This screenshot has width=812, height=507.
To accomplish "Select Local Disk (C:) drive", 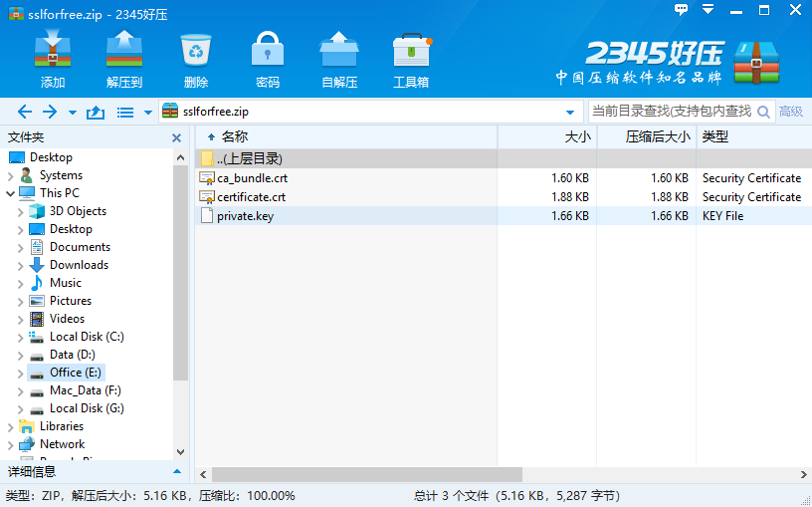I will pos(87,337).
